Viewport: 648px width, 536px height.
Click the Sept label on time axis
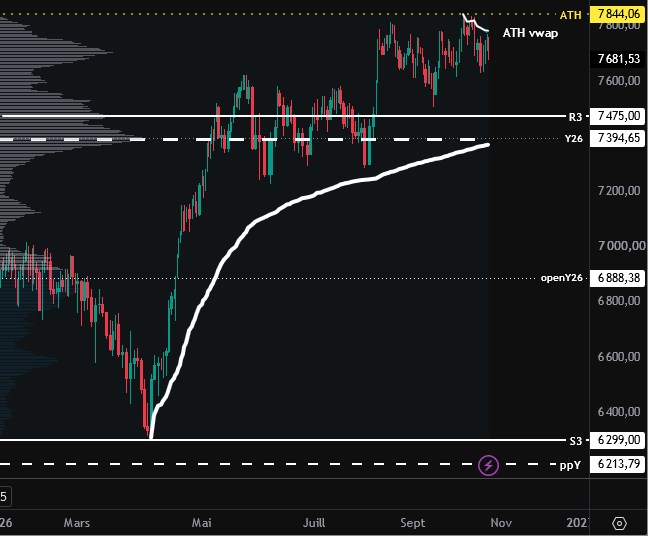(412, 523)
